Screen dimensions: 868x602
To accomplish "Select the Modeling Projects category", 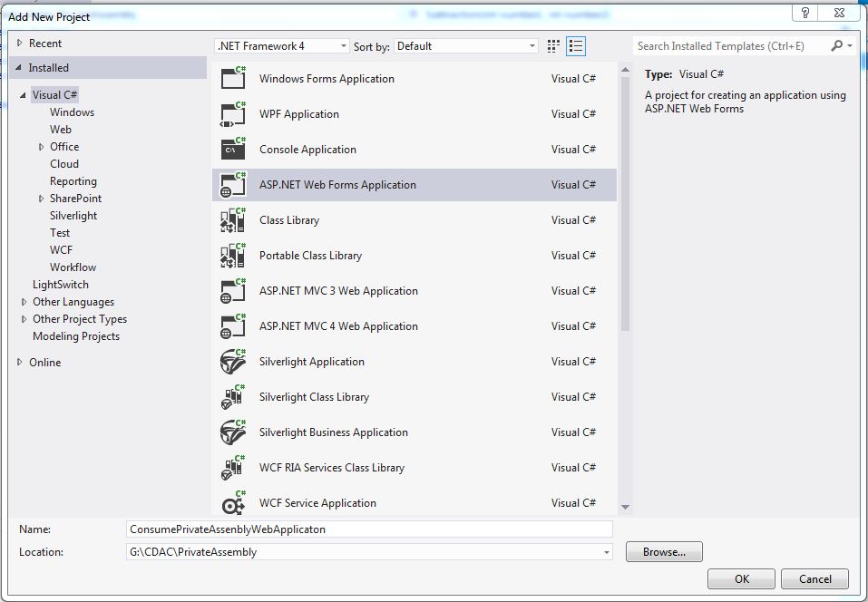I will click(76, 336).
